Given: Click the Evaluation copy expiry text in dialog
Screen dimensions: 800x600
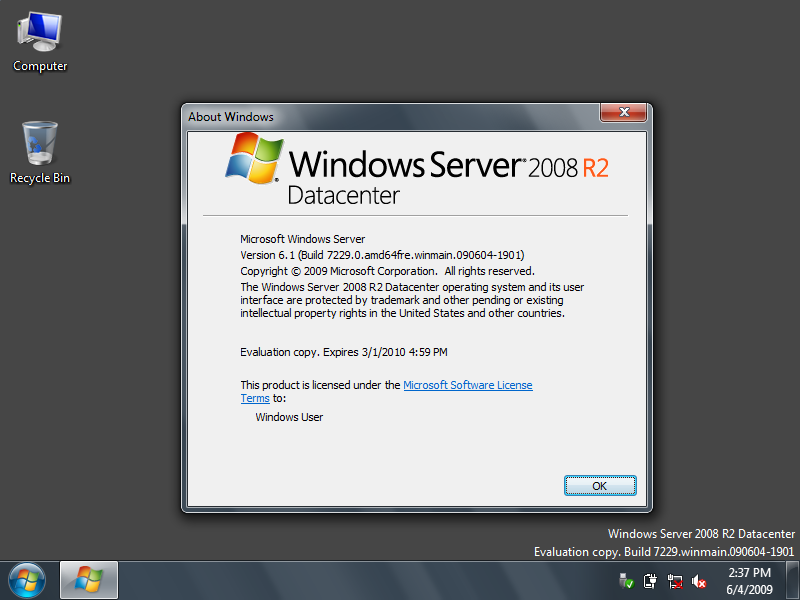Looking at the screenshot, I should click(x=343, y=352).
